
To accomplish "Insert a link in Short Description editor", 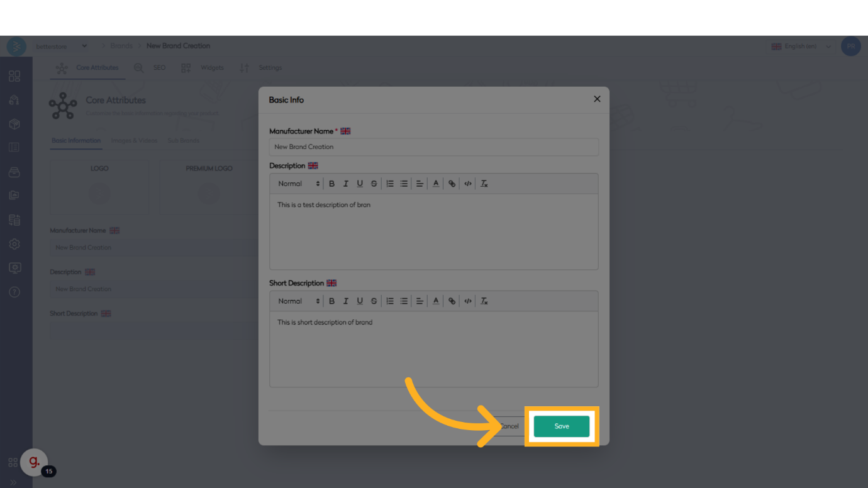I will [452, 301].
